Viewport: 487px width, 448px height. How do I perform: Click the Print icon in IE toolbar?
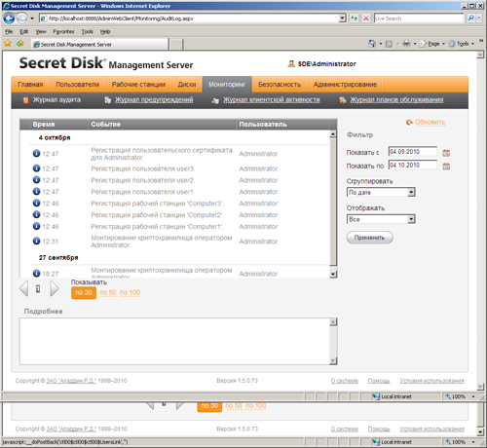pos(406,44)
